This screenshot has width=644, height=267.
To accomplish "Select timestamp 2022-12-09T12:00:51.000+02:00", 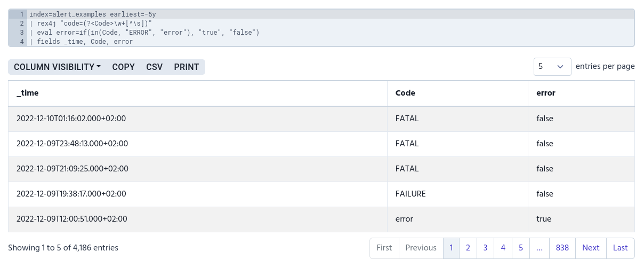I will (x=72, y=219).
